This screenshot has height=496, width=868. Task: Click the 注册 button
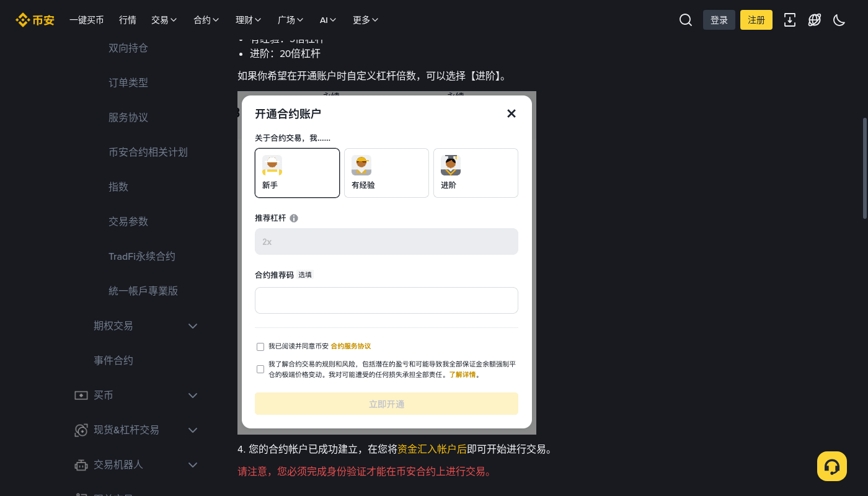click(756, 20)
